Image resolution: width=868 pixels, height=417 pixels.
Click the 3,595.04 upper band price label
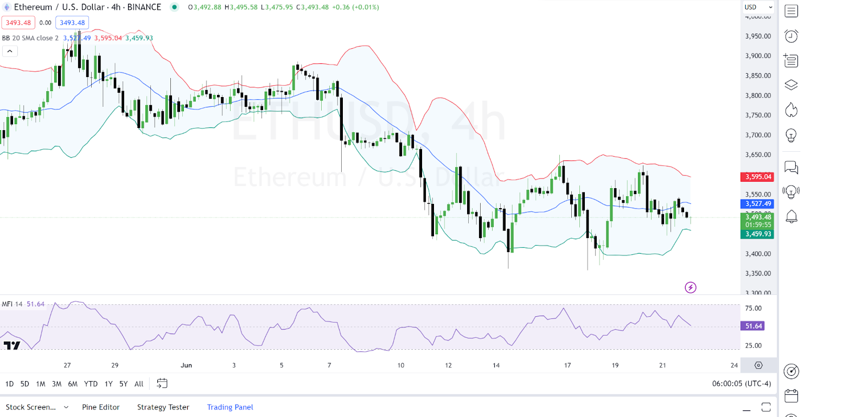(757, 177)
